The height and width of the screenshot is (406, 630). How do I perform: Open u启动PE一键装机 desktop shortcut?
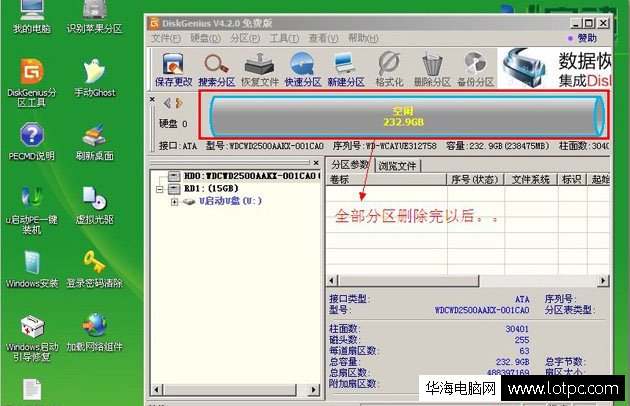tap(32, 210)
